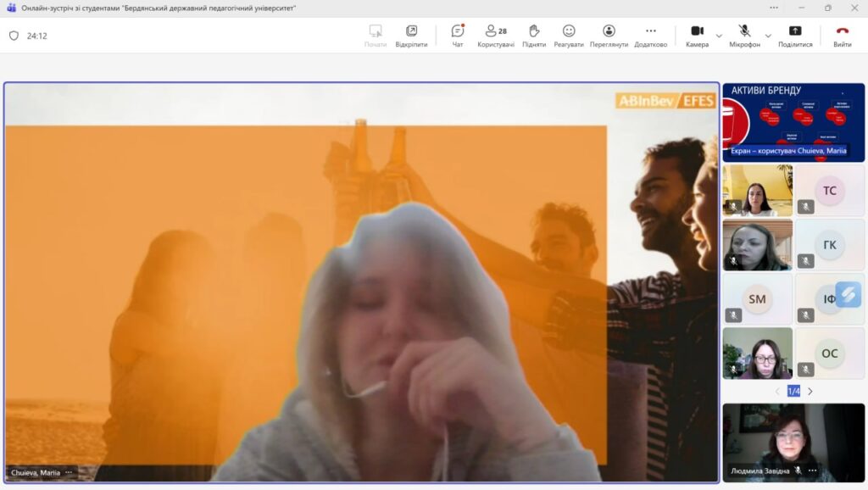Open the Переглянути view options menu
The height and width of the screenshot is (490, 868).
609,35
